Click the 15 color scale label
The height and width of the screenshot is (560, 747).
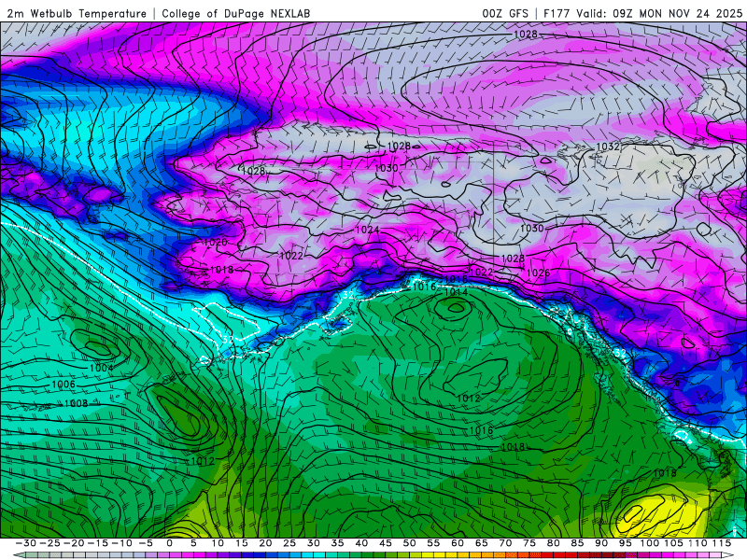[242, 543]
